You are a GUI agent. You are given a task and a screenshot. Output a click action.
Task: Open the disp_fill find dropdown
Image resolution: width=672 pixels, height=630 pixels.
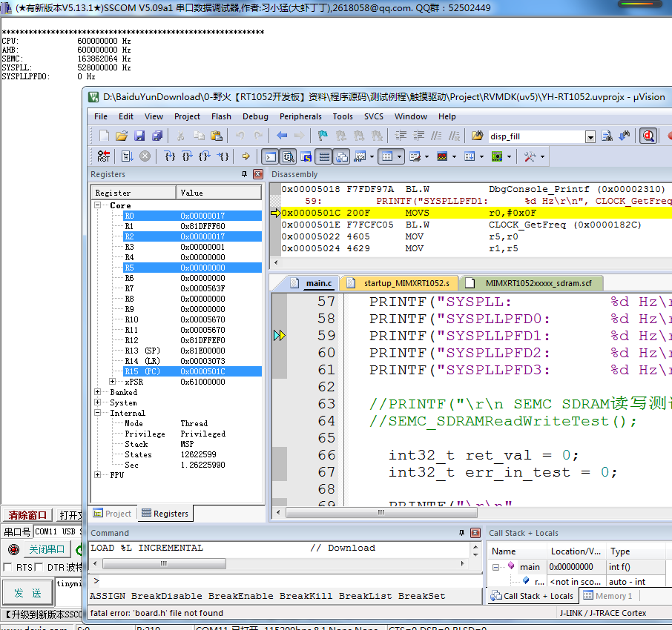590,136
